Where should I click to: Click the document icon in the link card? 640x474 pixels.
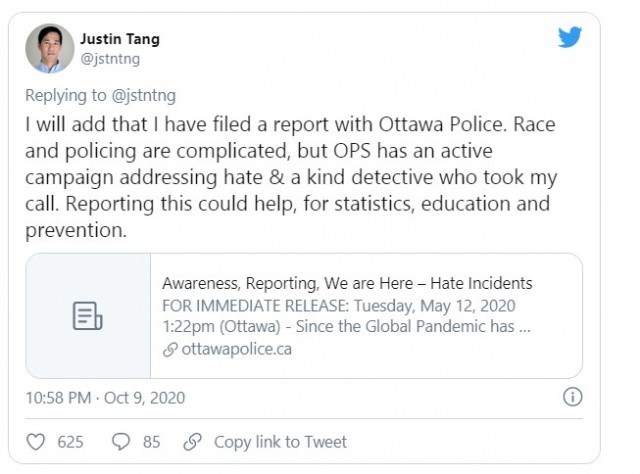(x=87, y=316)
